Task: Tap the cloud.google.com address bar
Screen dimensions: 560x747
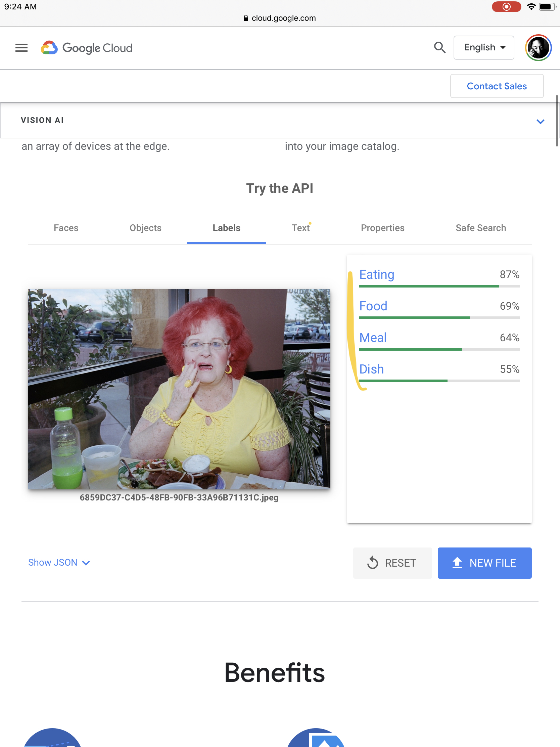Action: 280,18
